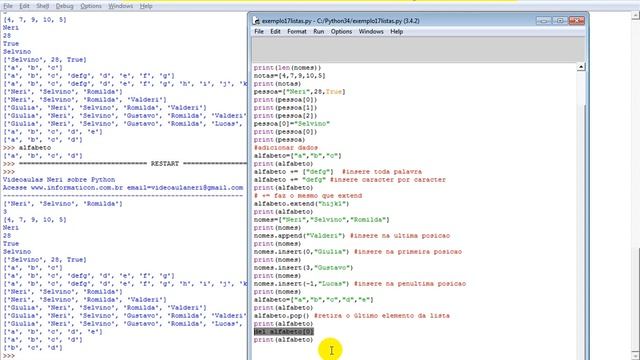The width and height of the screenshot is (640, 360).
Task: Click the line pessoa[0]="Selvino"
Action: [x=291, y=124]
